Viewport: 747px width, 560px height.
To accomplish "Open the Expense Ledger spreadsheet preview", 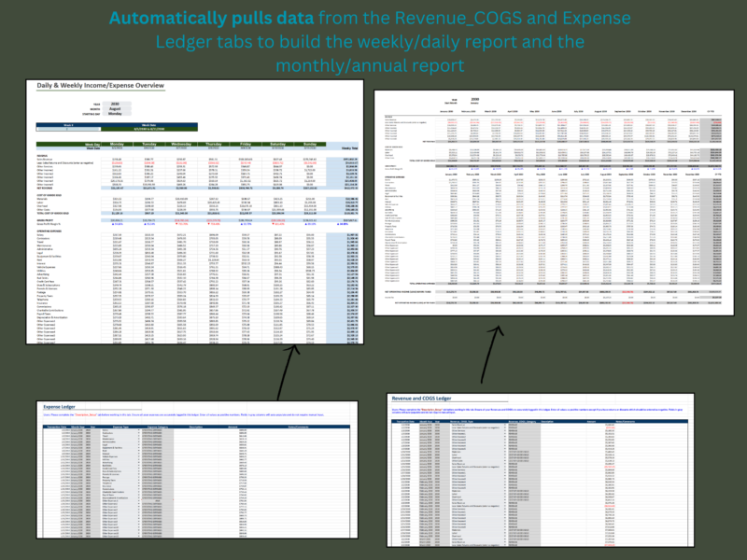I will click(x=197, y=469).
